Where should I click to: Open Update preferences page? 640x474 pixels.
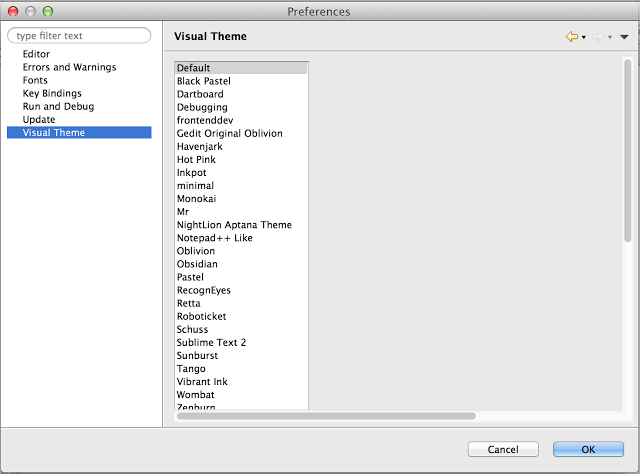point(39,120)
